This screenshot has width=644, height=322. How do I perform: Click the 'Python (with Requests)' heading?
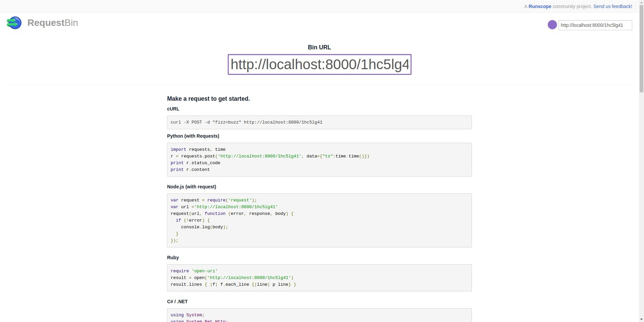(x=193, y=136)
